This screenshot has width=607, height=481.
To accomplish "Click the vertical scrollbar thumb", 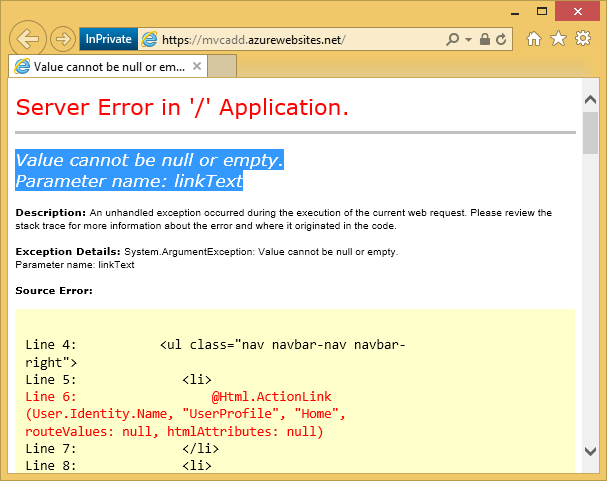I will tap(590, 133).
